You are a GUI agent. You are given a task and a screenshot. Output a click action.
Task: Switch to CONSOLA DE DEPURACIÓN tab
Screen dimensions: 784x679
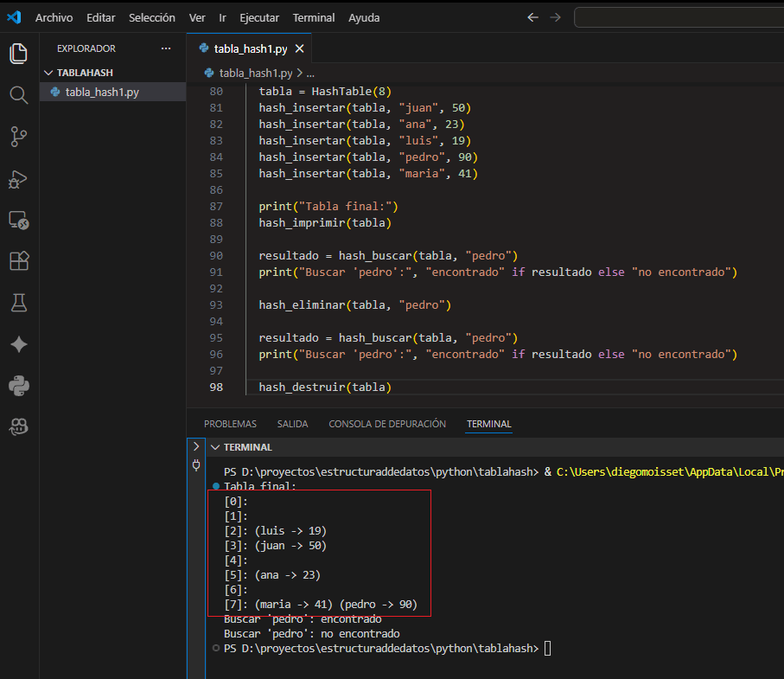tap(387, 424)
